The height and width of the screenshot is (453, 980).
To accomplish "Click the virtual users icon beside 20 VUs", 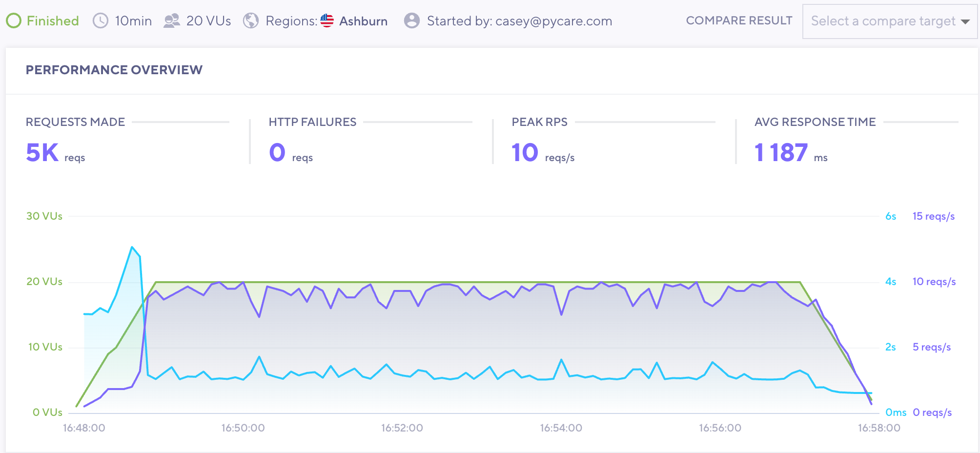I will pos(172,21).
